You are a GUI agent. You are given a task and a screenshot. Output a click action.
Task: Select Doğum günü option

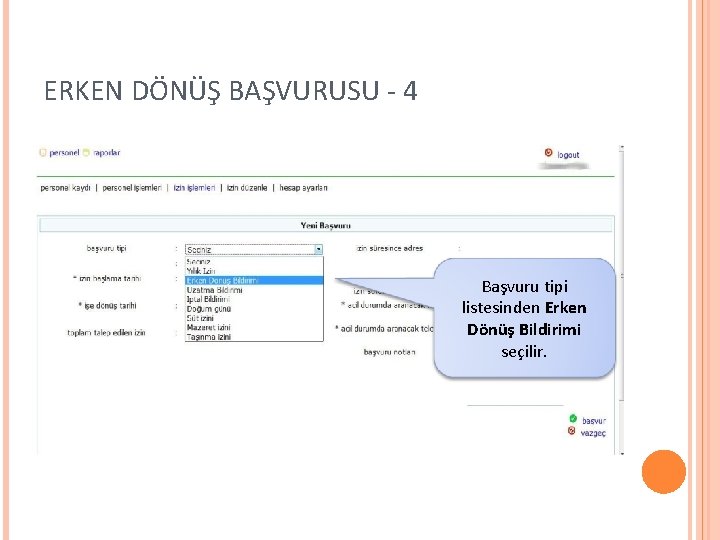(x=254, y=309)
